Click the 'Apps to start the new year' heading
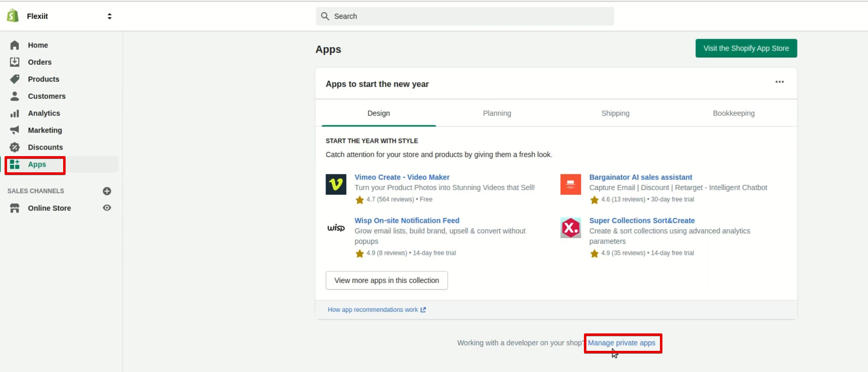Image resolution: width=868 pixels, height=372 pixels. tap(377, 84)
